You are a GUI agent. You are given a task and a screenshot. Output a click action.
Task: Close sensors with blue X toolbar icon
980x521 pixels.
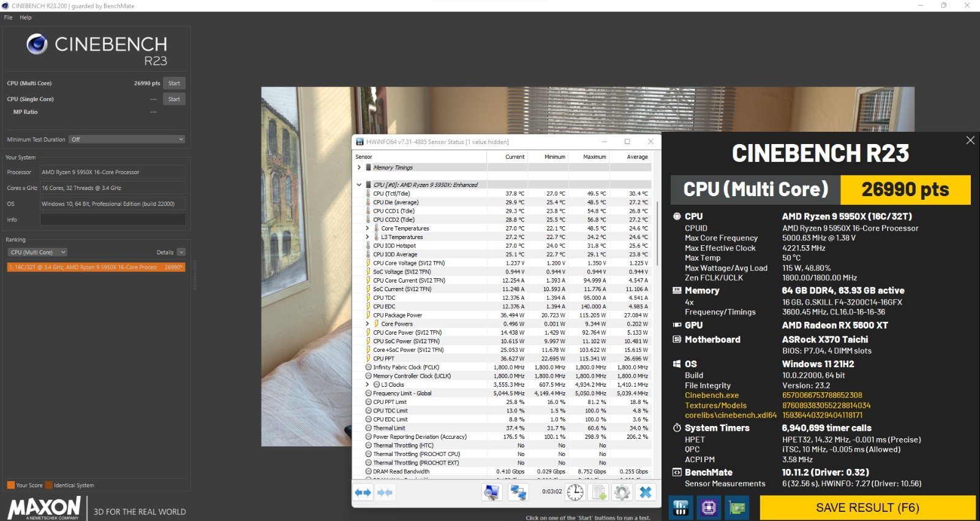click(x=646, y=492)
